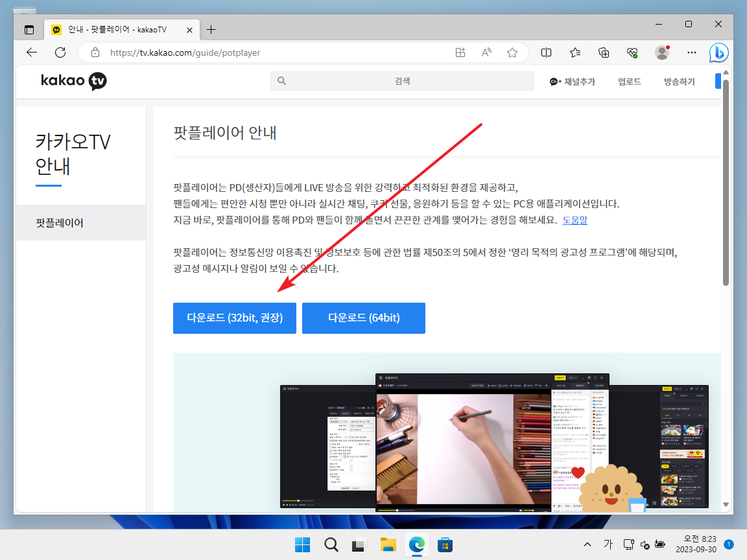
Task: Open the network tray icon
Action: tap(629, 544)
